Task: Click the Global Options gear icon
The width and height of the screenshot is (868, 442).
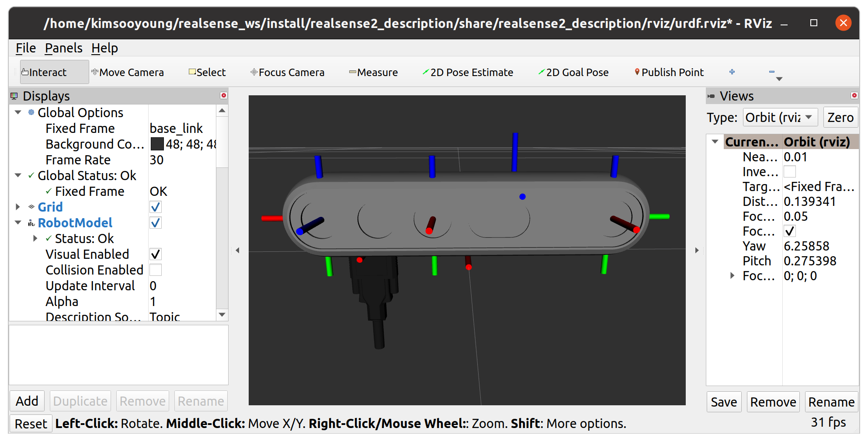Action: (31, 112)
